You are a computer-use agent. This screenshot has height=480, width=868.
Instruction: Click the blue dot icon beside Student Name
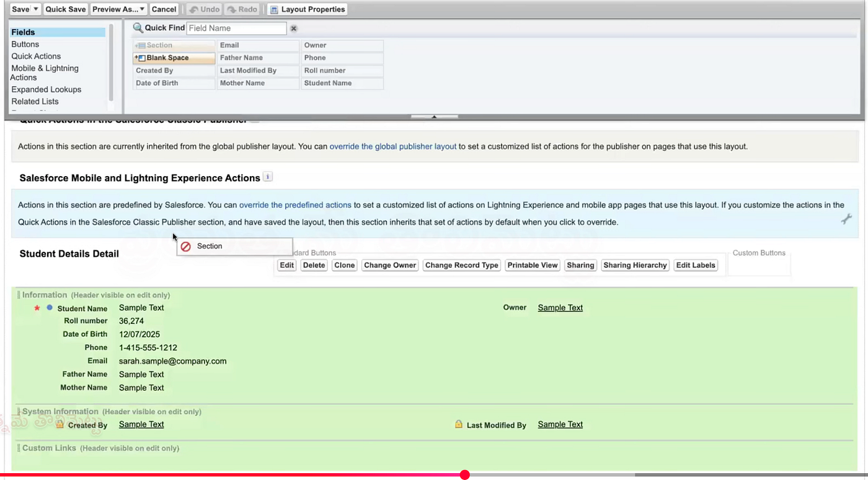click(50, 308)
